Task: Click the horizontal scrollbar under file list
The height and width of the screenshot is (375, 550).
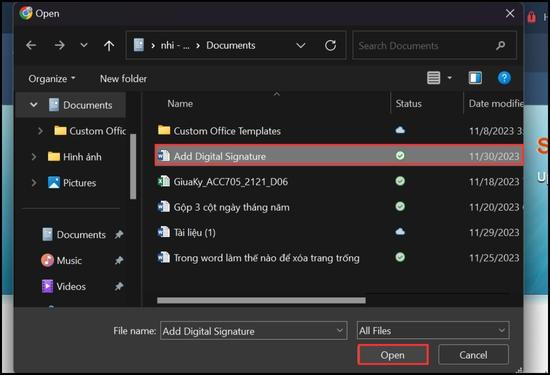Action: (261, 300)
